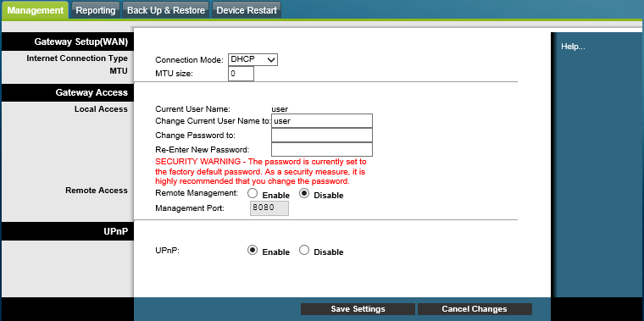Select Enable for UPnP
This screenshot has width=644, height=321.
(x=253, y=250)
